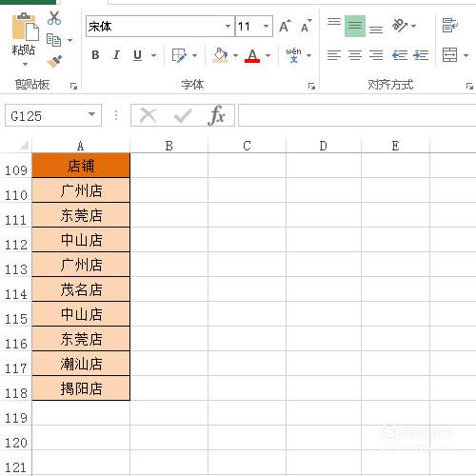Toggle italic formatting
476x476 pixels.
click(x=116, y=55)
